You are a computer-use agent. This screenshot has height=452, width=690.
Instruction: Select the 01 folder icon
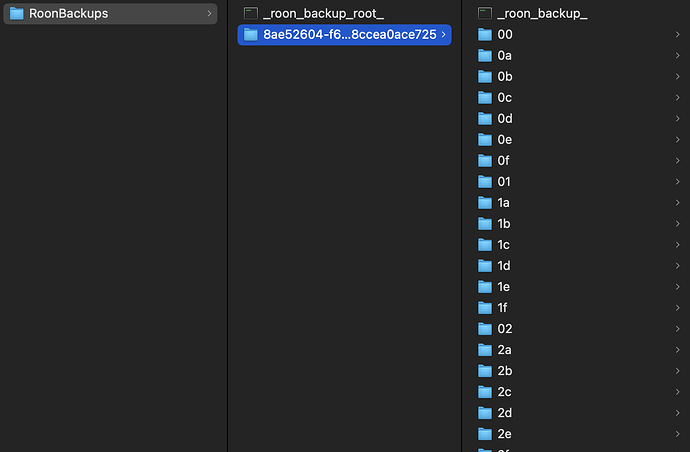(485, 182)
